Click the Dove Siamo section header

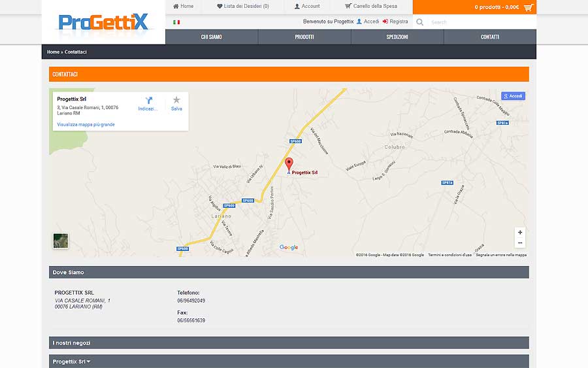pyautogui.click(x=289, y=273)
